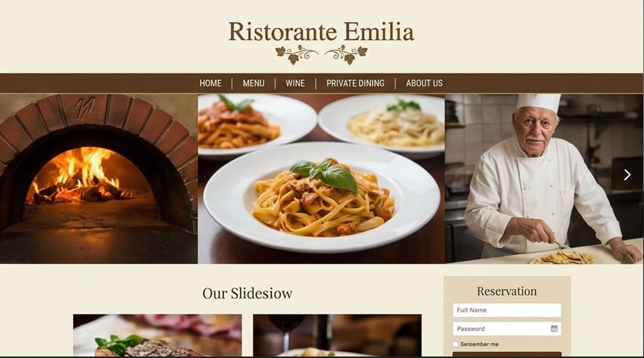Image resolution: width=644 pixels, height=358 pixels.
Task: Open the wine glass thumbnail
Action: (x=337, y=336)
